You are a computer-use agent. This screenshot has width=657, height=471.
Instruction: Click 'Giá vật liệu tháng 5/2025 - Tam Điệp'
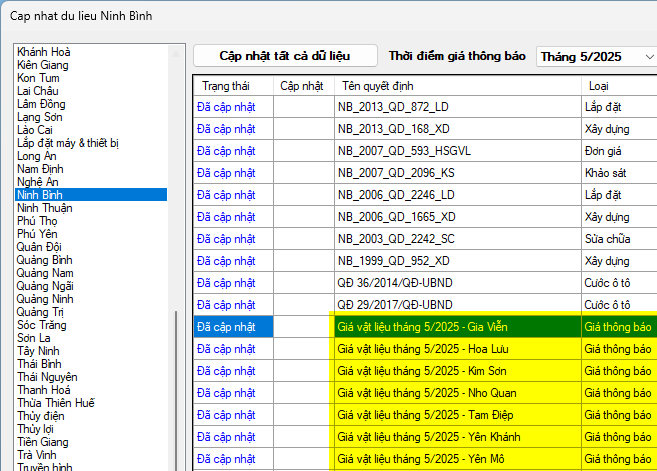[458, 415]
